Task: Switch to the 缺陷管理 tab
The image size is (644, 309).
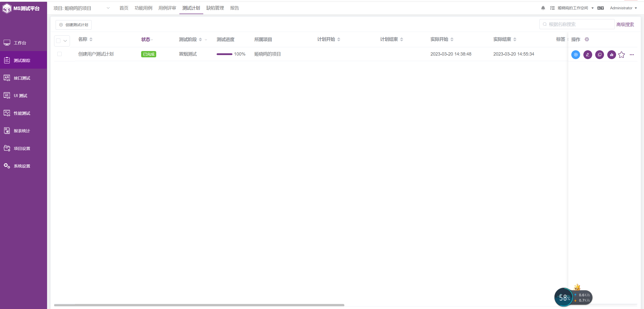Action: (215, 8)
